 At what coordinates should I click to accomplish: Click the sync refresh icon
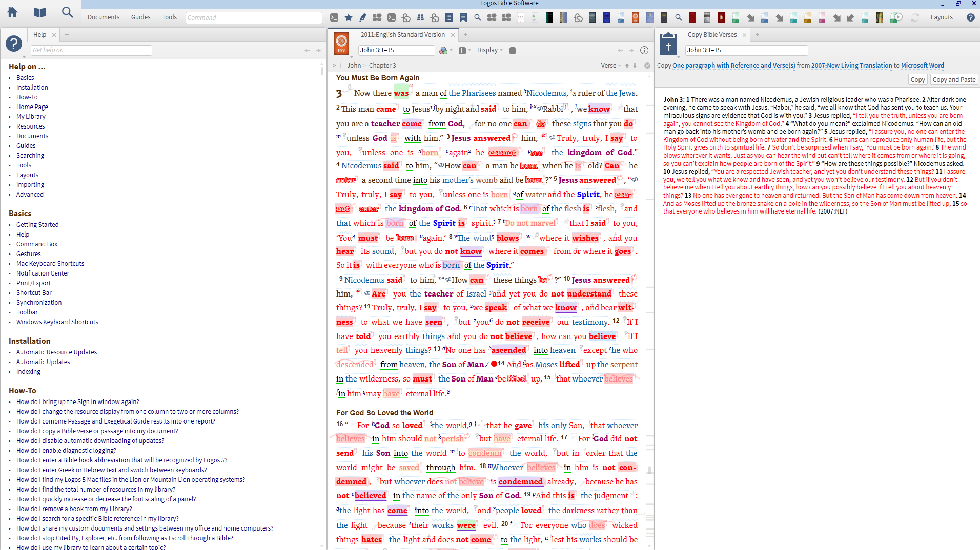coord(915,18)
